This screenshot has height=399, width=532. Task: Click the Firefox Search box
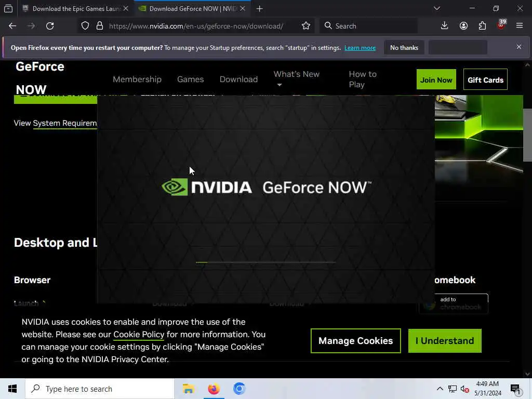(369, 26)
